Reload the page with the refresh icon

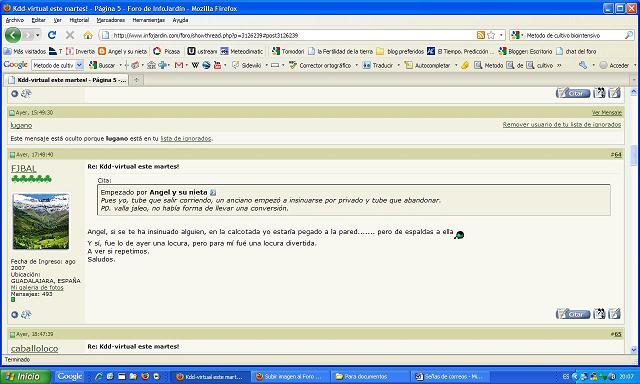tap(52, 35)
